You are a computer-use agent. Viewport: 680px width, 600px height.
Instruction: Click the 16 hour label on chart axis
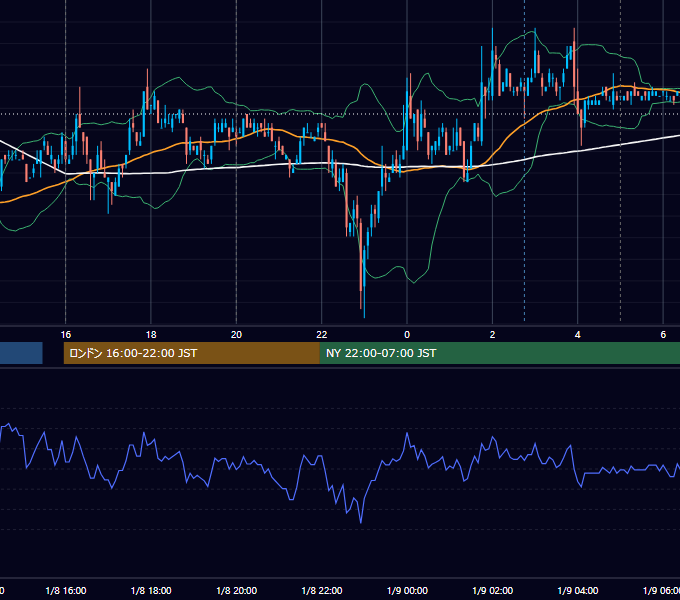coord(65,335)
